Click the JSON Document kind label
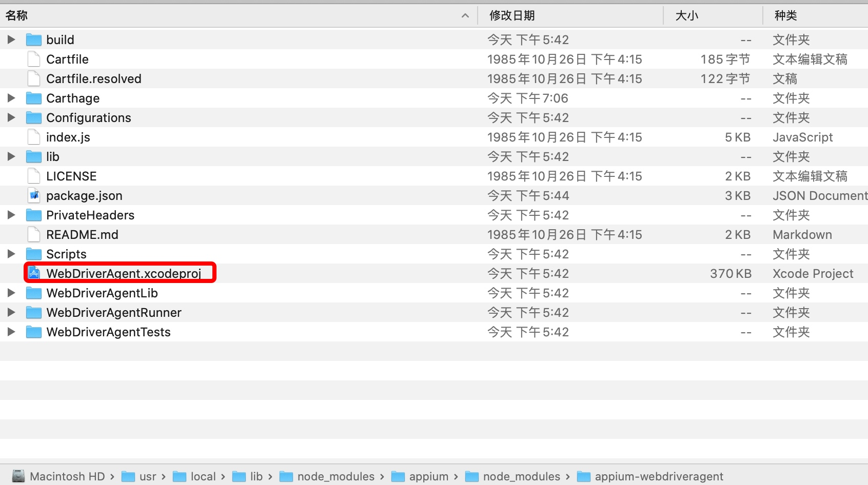This screenshot has width=868, height=485. (820, 195)
